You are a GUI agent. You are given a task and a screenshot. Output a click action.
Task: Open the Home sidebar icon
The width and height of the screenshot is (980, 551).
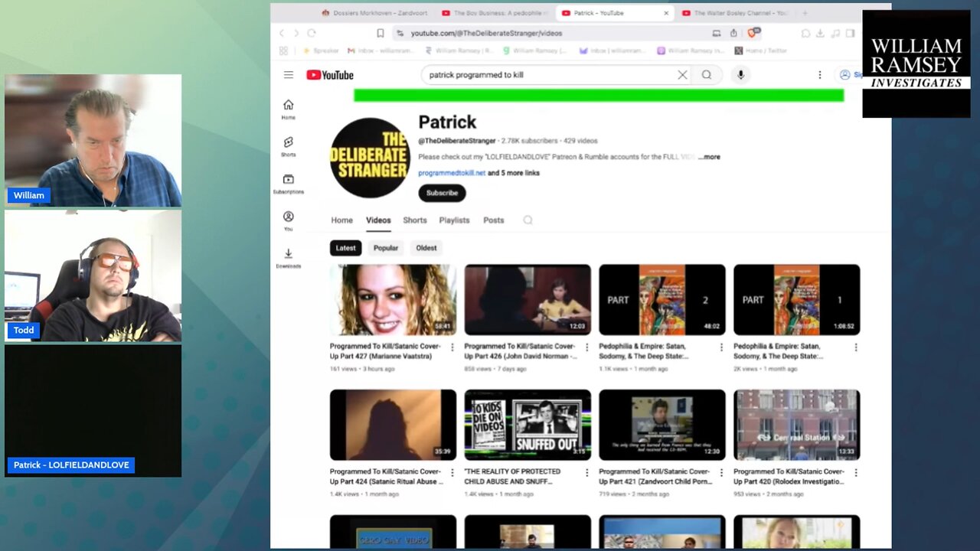pyautogui.click(x=288, y=109)
